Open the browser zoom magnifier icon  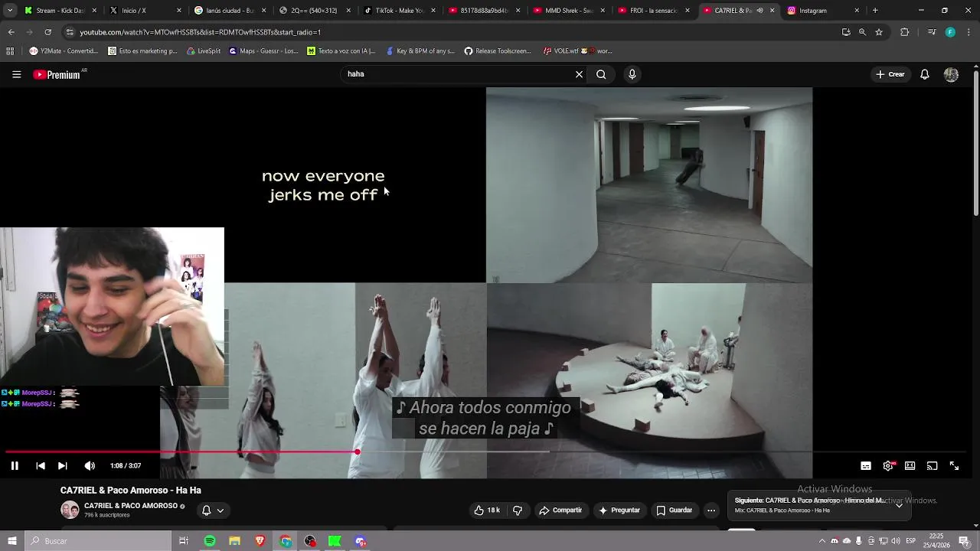coord(862,32)
